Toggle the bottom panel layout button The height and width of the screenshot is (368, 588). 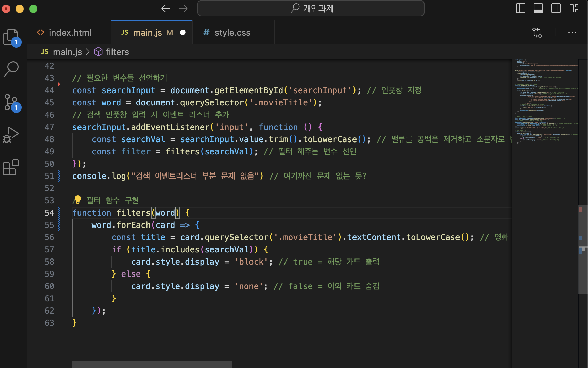(x=538, y=8)
